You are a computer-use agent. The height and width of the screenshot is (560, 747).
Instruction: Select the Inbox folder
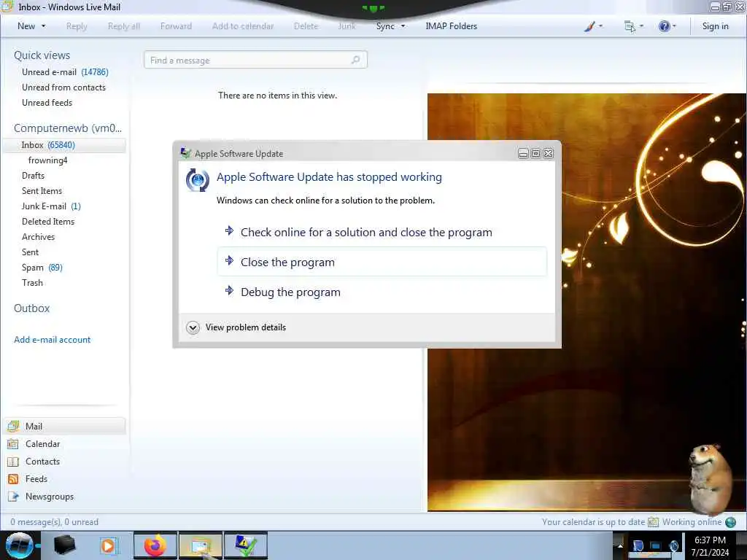click(x=64, y=145)
